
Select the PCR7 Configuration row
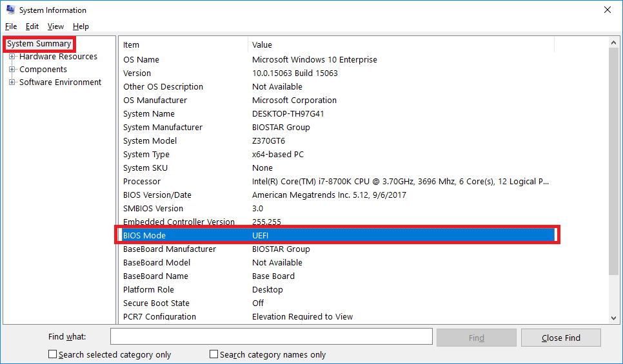(338, 316)
